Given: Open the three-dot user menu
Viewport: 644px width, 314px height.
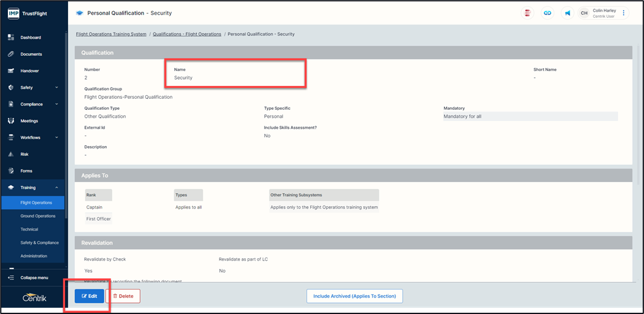Looking at the screenshot, I should [x=624, y=13].
